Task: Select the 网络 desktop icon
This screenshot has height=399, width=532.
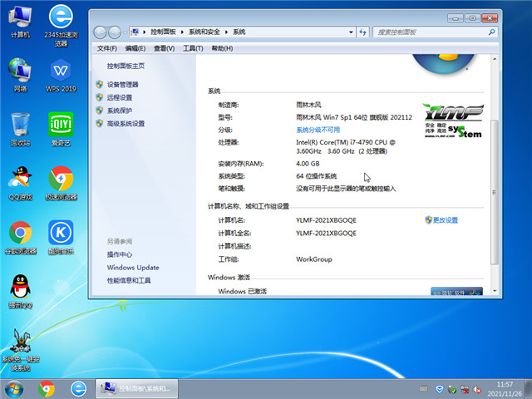Action: coord(20,75)
